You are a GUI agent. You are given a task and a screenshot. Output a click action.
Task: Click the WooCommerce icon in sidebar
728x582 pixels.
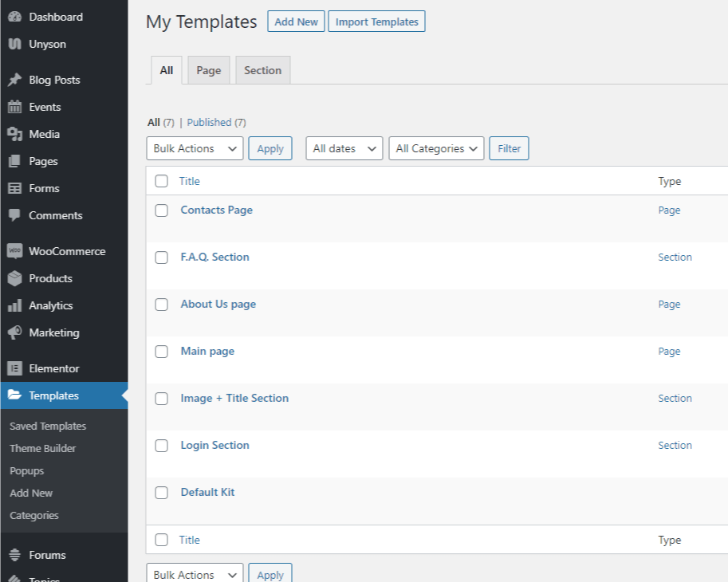tap(15, 252)
